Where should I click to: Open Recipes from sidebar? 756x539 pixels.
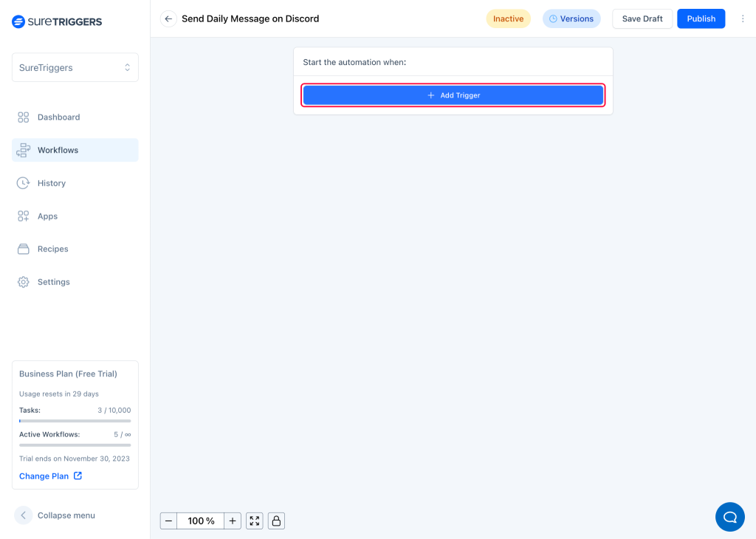coord(52,250)
